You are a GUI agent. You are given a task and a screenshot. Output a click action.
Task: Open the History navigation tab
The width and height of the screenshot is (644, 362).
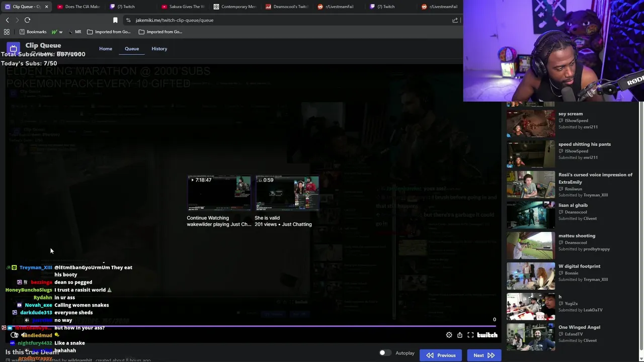[159, 49]
